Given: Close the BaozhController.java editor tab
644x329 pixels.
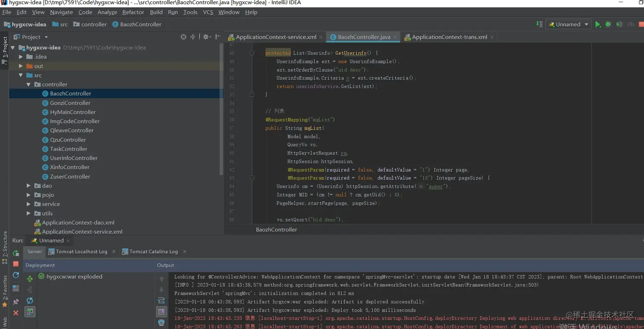Looking at the screenshot, I should [395, 37].
